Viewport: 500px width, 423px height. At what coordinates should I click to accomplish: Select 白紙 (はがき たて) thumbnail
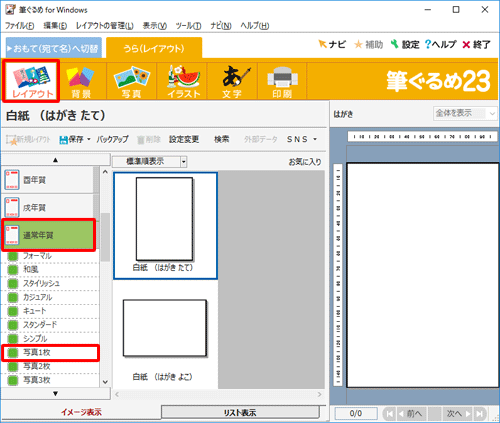[x=165, y=226]
